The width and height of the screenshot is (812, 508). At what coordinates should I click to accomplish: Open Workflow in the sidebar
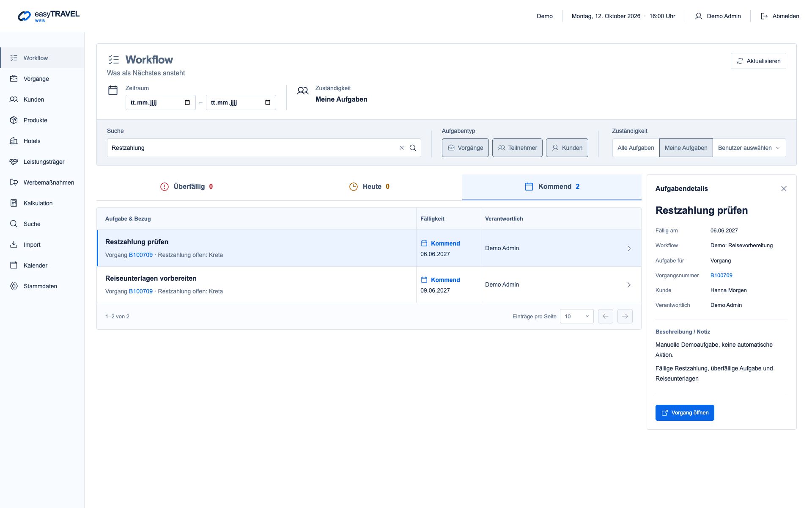pyautogui.click(x=42, y=58)
